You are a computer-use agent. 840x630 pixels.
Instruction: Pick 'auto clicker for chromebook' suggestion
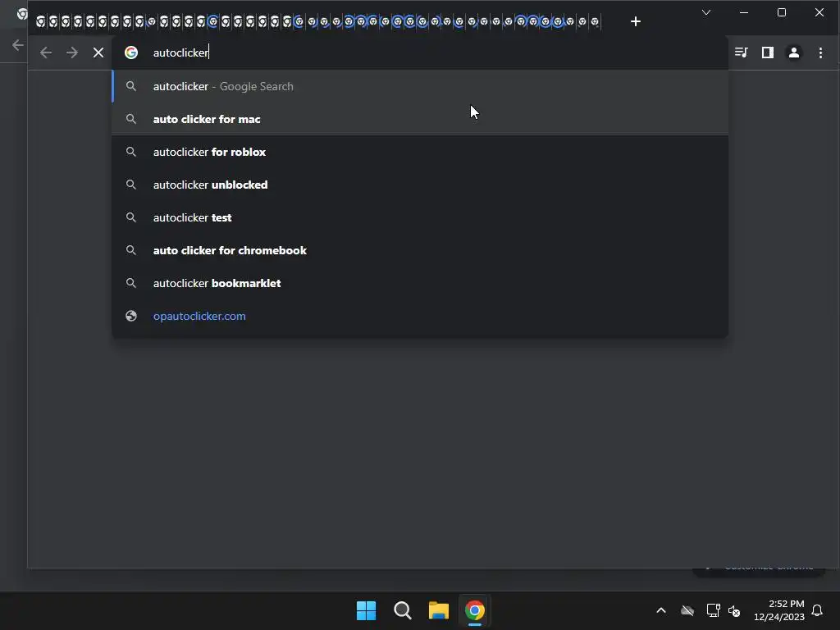coord(420,250)
